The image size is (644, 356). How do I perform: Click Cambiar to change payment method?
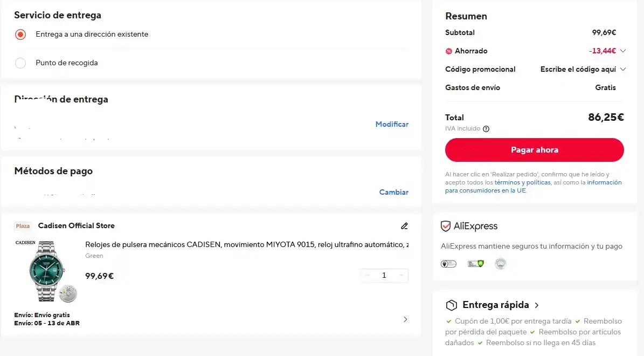click(x=393, y=192)
